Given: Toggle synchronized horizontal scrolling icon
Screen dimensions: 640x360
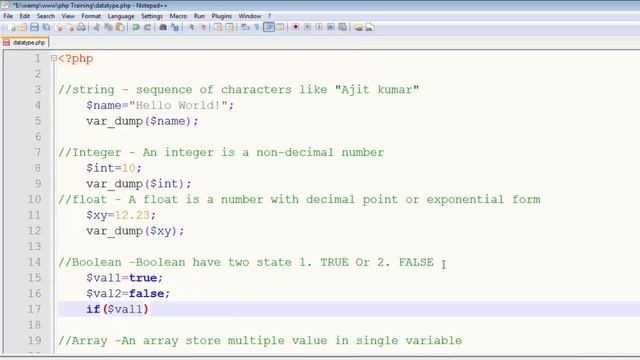Looking at the screenshot, I should coord(230,27).
